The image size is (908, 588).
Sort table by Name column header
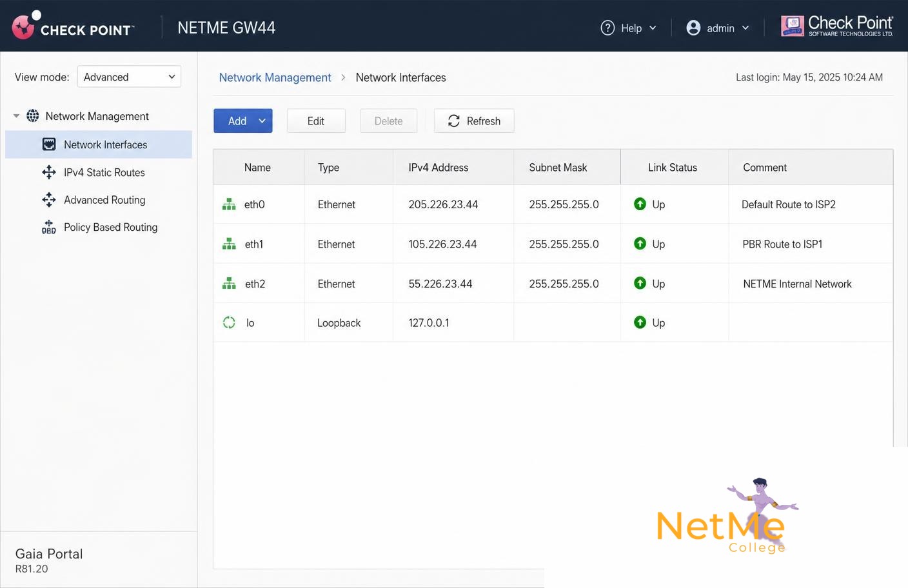click(x=257, y=168)
